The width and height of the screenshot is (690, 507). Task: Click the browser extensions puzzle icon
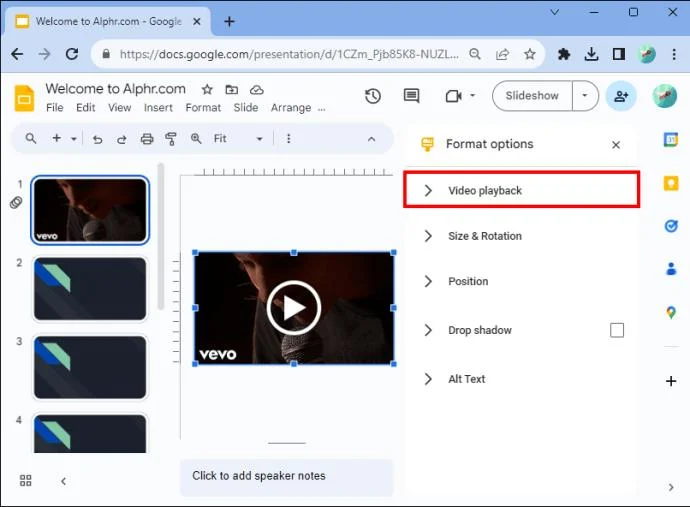[564, 54]
